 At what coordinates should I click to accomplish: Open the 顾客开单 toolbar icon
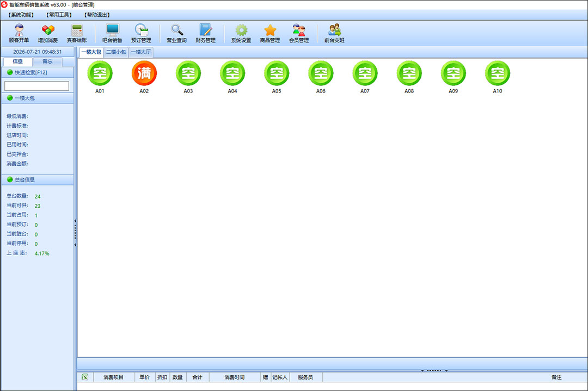click(x=19, y=33)
